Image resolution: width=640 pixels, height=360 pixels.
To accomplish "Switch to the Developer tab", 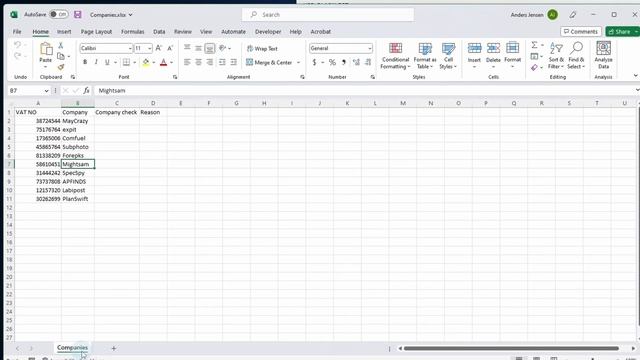I will pyautogui.click(x=268, y=32).
